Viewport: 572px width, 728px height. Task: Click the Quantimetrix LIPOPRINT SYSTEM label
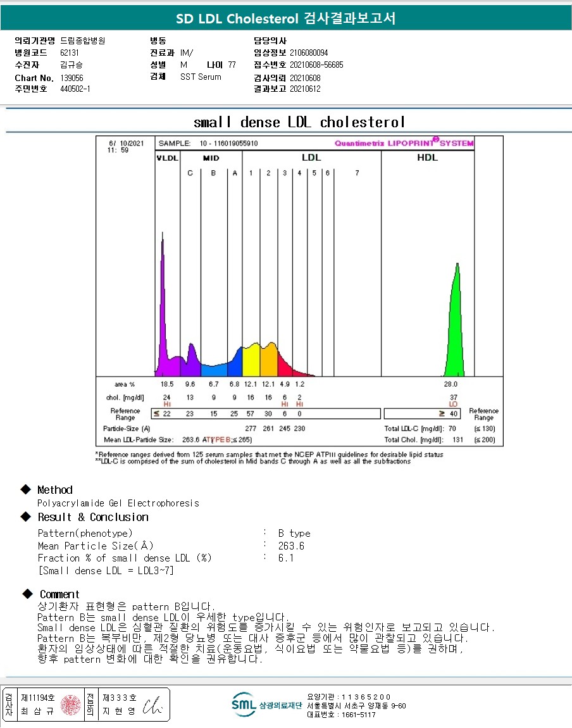[x=403, y=143]
